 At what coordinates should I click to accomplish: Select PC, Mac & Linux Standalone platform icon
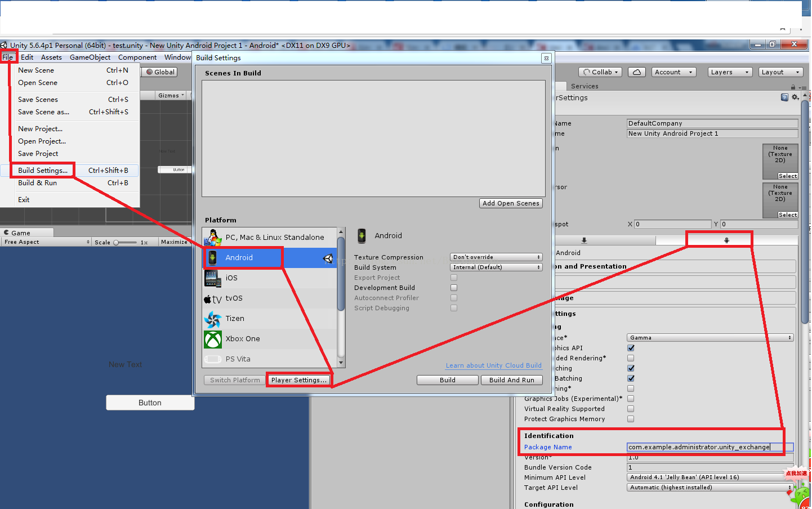click(x=213, y=238)
